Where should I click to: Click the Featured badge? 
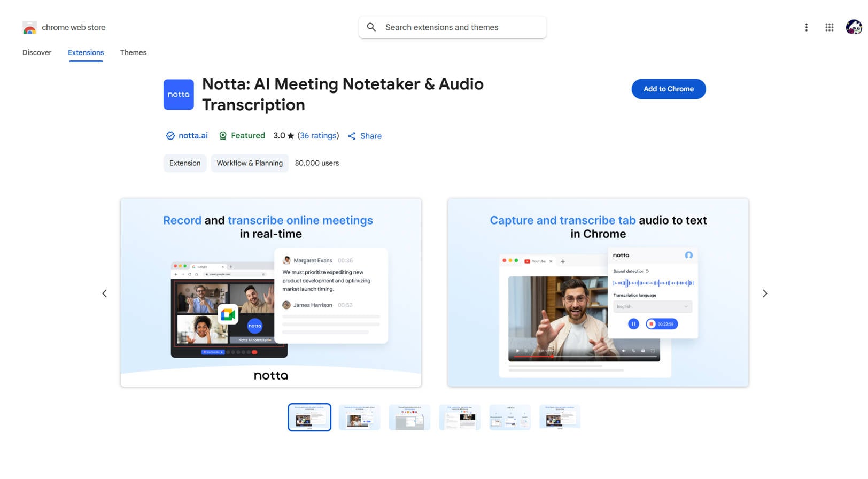click(x=242, y=136)
